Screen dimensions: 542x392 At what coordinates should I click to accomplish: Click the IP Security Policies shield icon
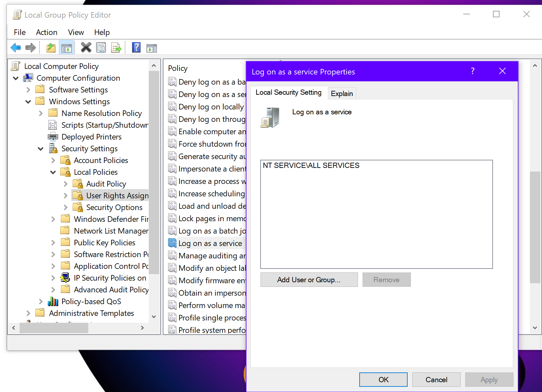(x=65, y=278)
